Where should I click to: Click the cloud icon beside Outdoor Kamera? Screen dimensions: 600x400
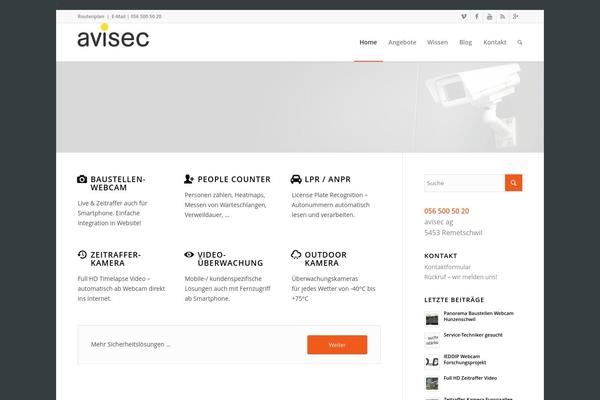coord(296,255)
